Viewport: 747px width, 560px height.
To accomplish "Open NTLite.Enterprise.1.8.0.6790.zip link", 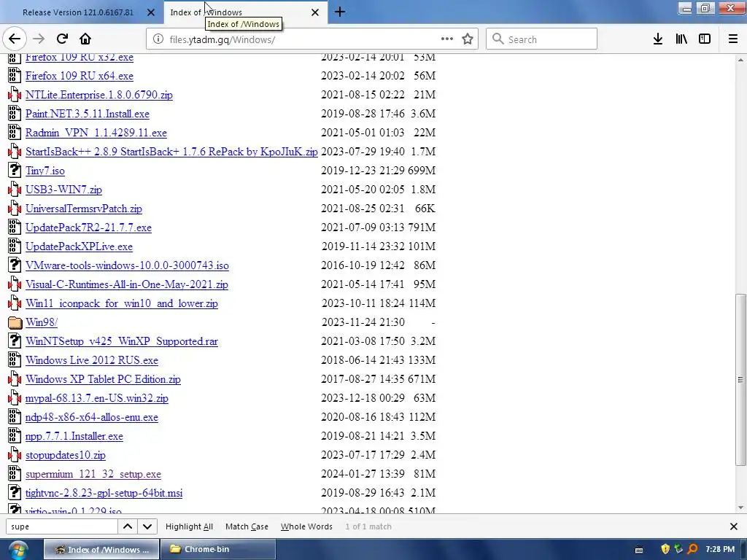I will 99,95.
